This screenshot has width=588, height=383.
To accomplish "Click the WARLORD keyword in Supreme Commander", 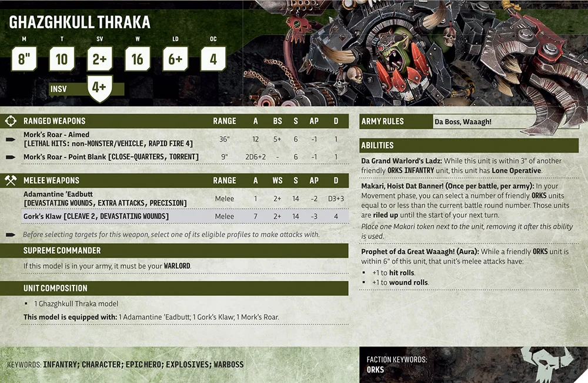I will (x=177, y=266).
